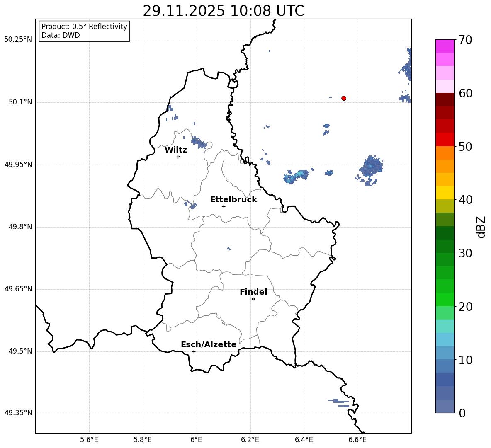Click the 50.1°N latitude label
This screenshot has height=448, width=491.
(20, 102)
